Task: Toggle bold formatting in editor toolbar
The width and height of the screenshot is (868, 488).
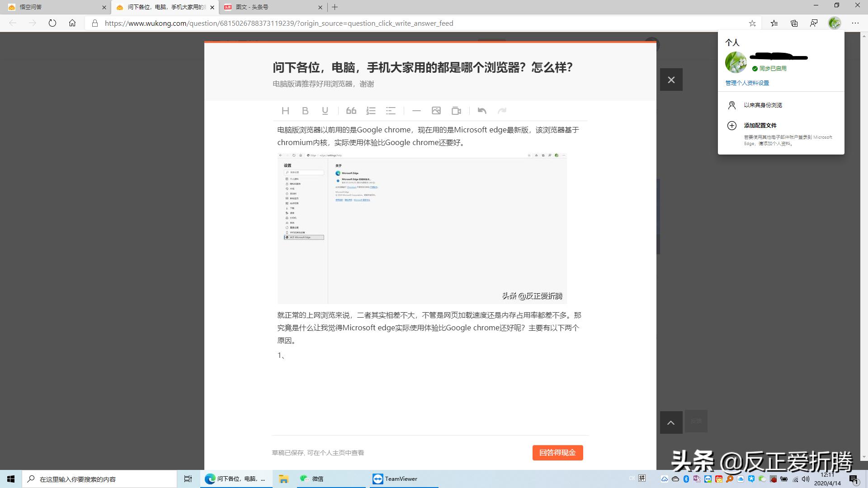Action: pos(305,111)
